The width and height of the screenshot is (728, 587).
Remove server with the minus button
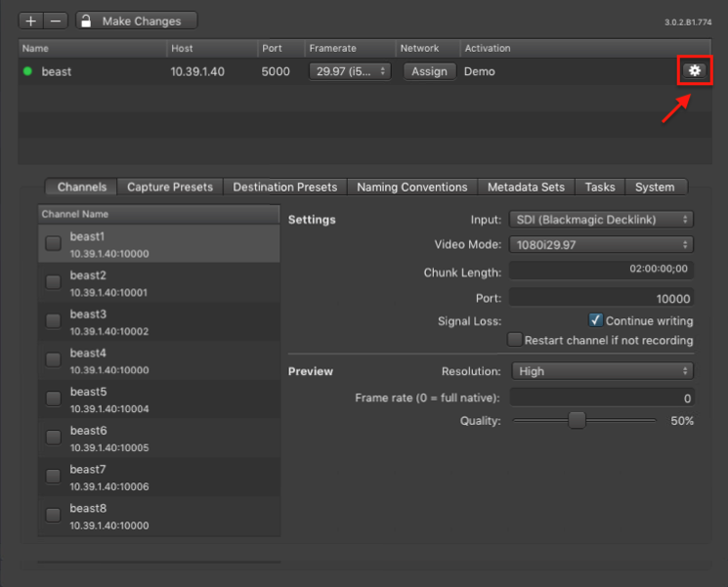coord(56,21)
